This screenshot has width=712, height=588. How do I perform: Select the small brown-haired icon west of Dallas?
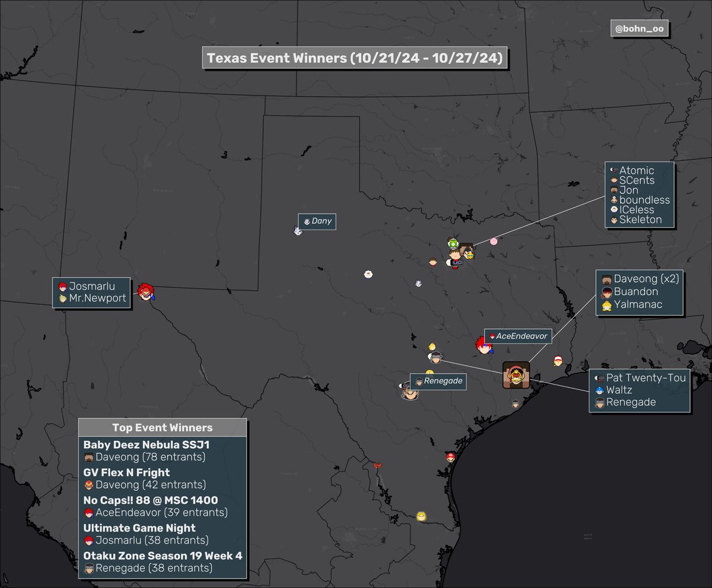tap(433, 262)
